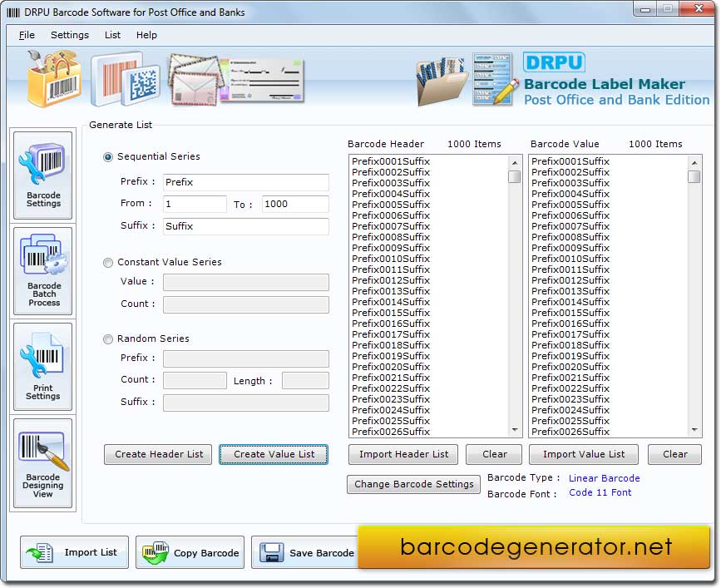The width and height of the screenshot is (721, 588).
Task: Click Barcode Header list scroll up arrow
Action: click(515, 163)
